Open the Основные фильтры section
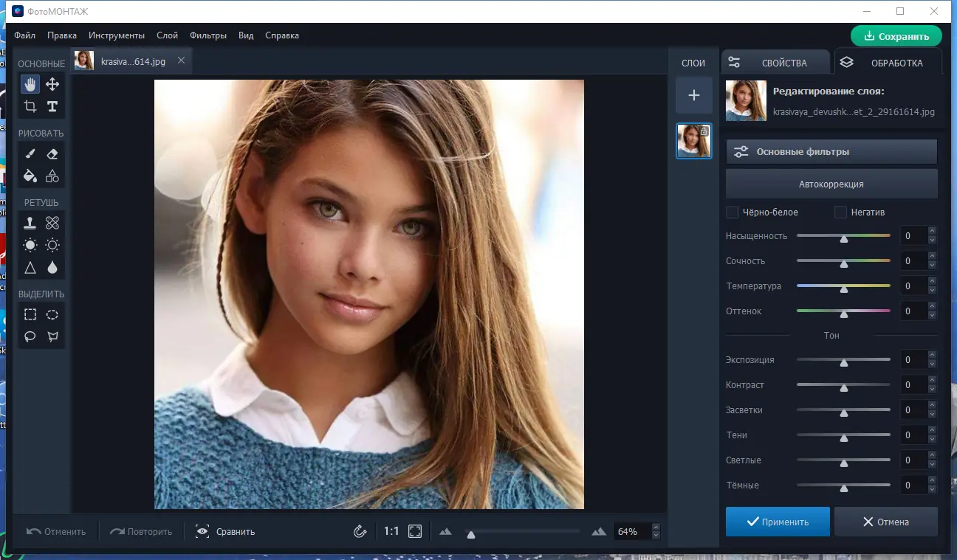957x560 pixels. coord(831,151)
